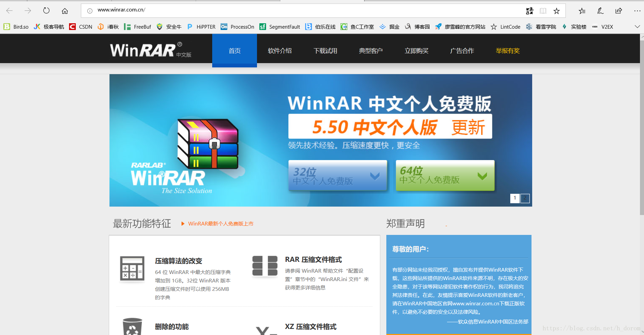Image resolution: width=644 pixels, height=335 pixels.
Task: Open the 博客园 bookmark
Action: point(417,27)
